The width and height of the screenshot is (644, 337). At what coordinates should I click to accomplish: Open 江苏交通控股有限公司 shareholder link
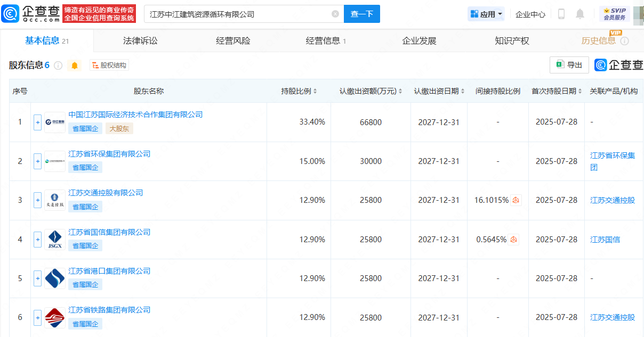point(106,193)
